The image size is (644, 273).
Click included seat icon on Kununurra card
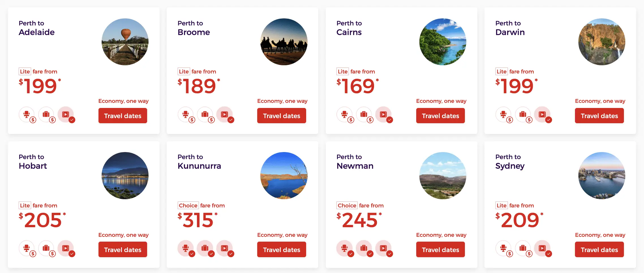tap(186, 248)
